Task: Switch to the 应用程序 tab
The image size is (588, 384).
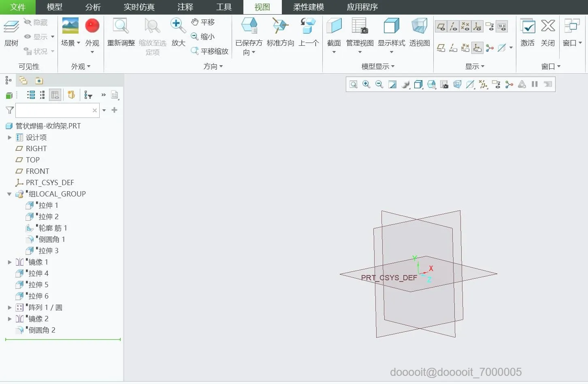Action: pyautogui.click(x=362, y=7)
